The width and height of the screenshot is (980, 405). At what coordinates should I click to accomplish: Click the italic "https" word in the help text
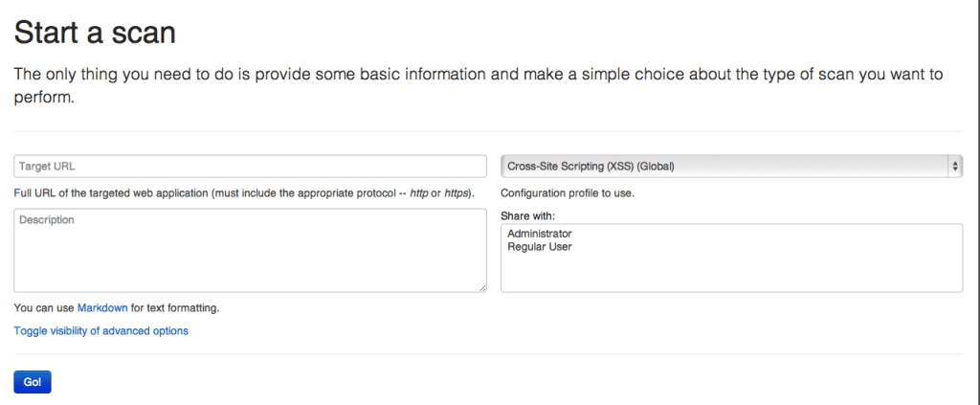click(457, 193)
